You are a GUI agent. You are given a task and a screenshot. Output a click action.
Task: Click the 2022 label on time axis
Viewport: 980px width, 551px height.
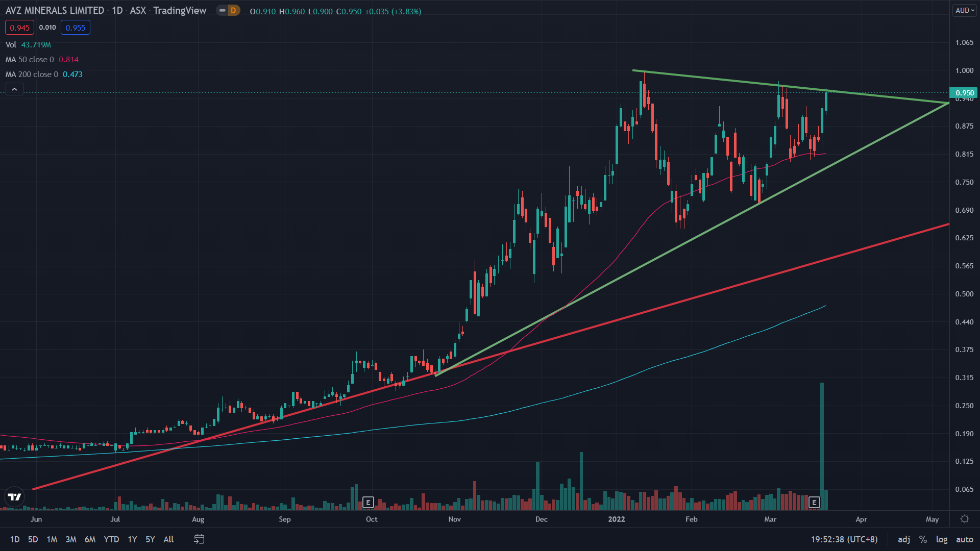tap(617, 519)
